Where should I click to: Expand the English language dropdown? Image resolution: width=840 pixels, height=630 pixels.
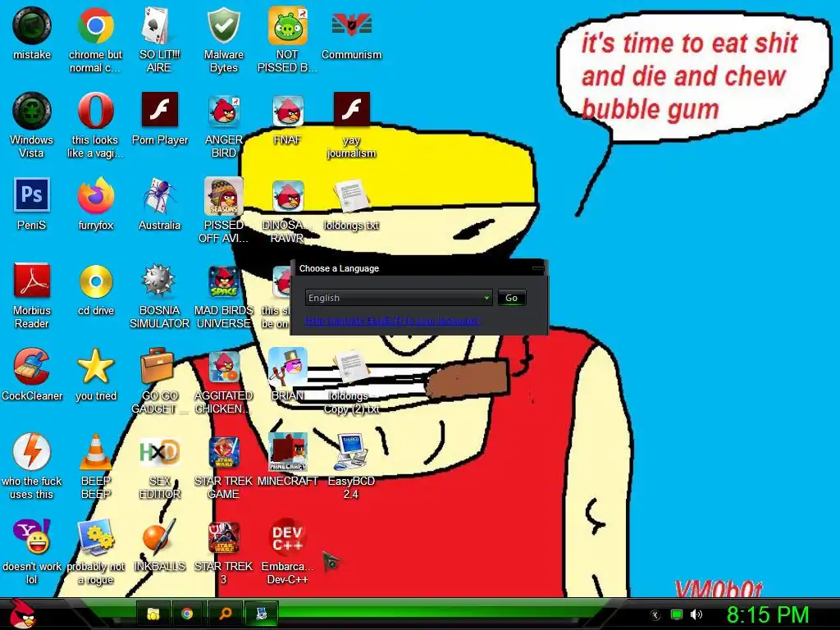click(399, 298)
